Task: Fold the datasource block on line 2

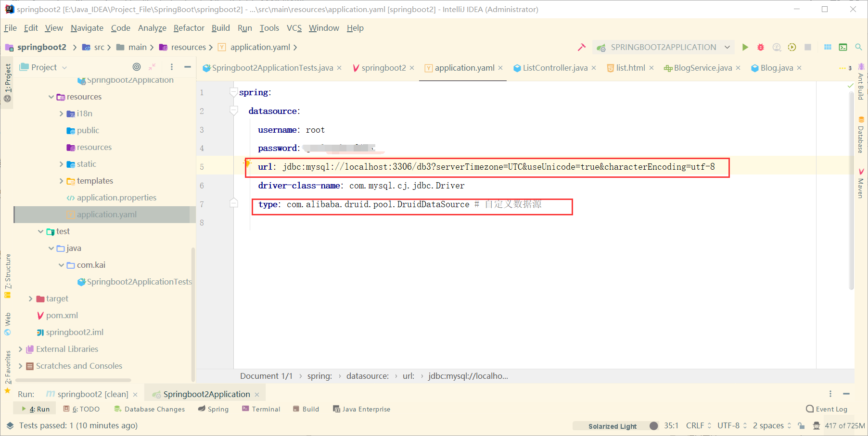Action: [234, 111]
